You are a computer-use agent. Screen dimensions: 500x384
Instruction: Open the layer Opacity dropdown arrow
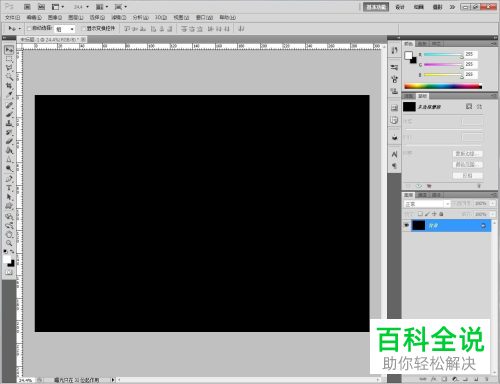[493, 203]
